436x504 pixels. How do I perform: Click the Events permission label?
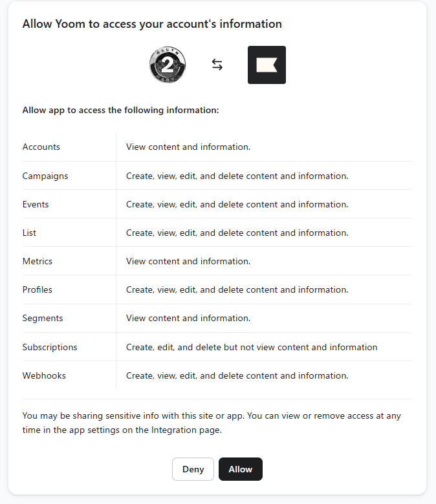pos(36,204)
